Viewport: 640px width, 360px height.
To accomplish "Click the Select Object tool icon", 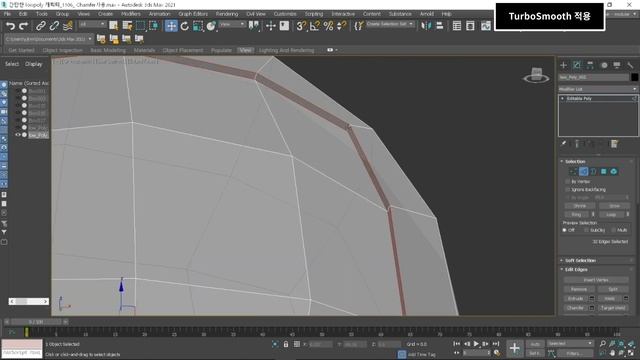I will (x=113, y=26).
